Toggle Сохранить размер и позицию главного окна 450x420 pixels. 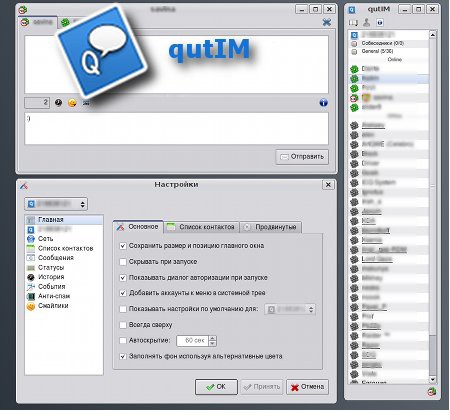[x=123, y=246]
